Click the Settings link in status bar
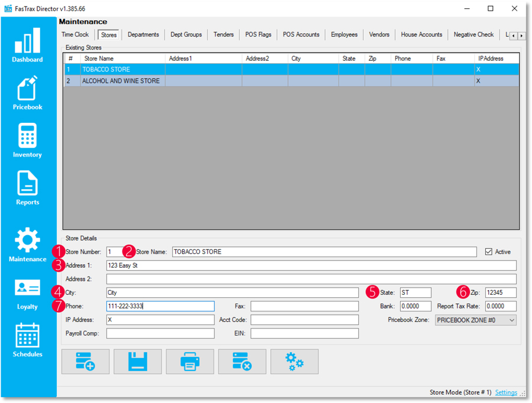The width and height of the screenshot is (532, 403). click(506, 392)
